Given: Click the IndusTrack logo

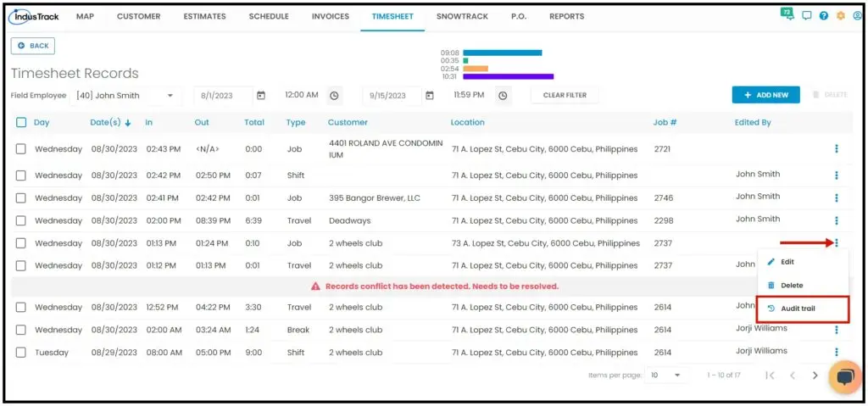Looking at the screenshot, I should pyautogui.click(x=34, y=16).
